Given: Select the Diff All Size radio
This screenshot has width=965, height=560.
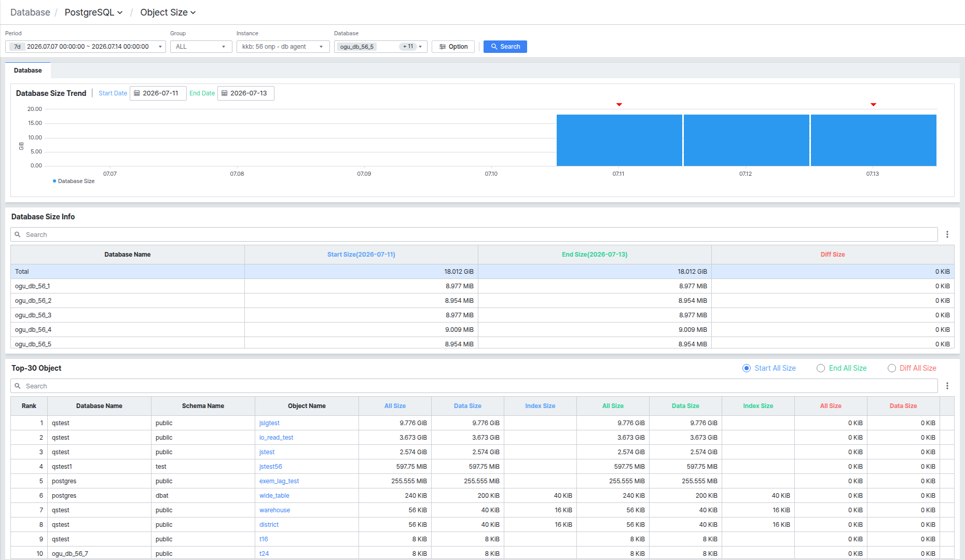Looking at the screenshot, I should (x=892, y=368).
